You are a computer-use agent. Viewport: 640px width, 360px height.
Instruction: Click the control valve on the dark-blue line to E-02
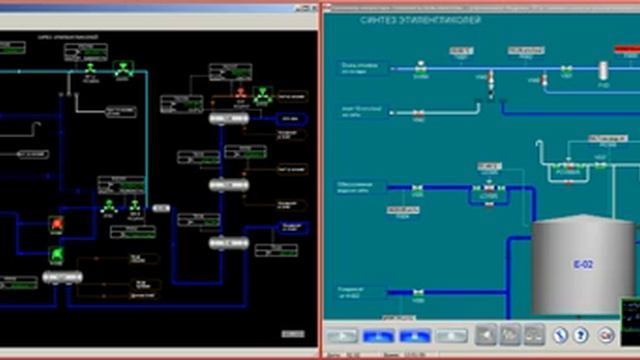coord(489,187)
